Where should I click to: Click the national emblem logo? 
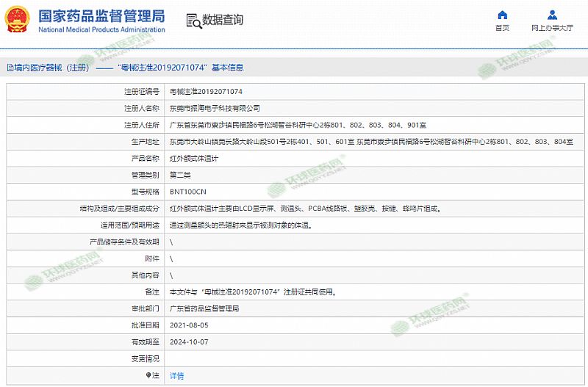[17, 20]
